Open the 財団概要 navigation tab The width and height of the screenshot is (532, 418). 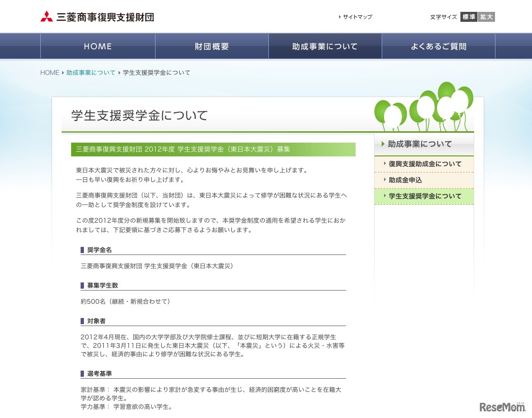pos(212,46)
